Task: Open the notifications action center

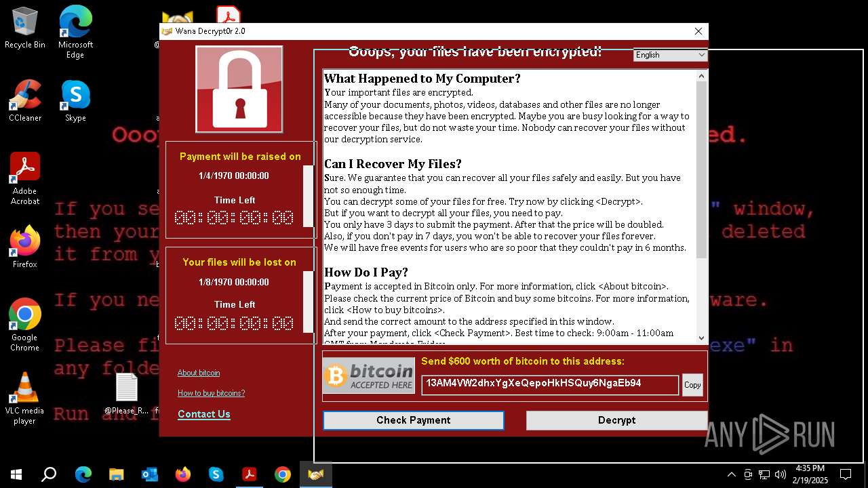Action: point(846,474)
